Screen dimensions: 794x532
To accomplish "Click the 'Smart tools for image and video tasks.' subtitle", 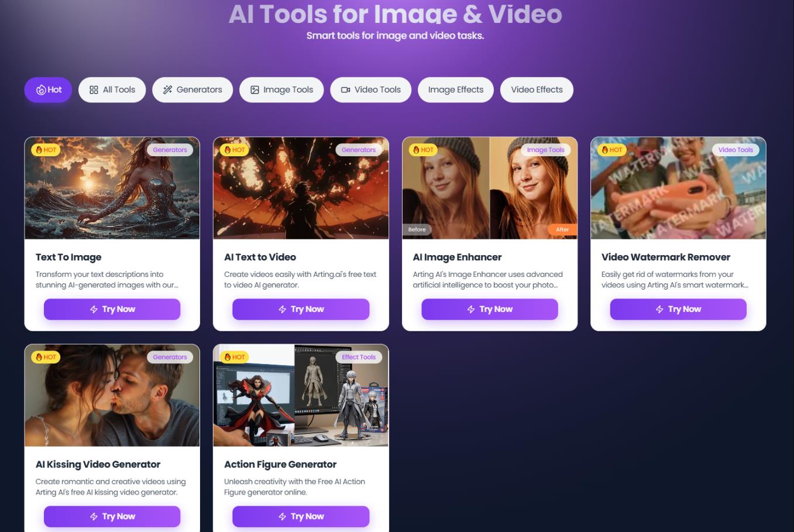I will [x=395, y=36].
